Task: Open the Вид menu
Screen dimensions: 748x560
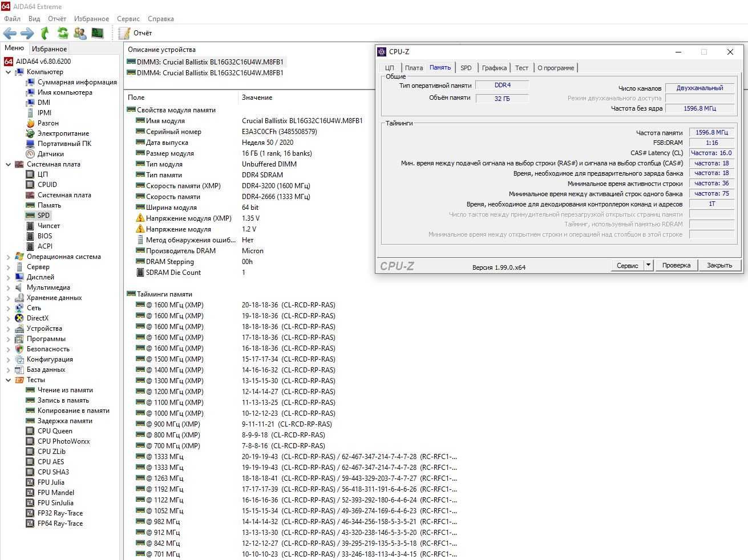Action: tap(34, 19)
